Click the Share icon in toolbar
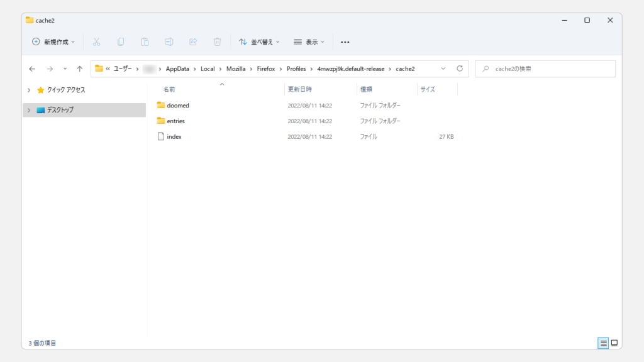The height and width of the screenshot is (362, 644). 193,42
